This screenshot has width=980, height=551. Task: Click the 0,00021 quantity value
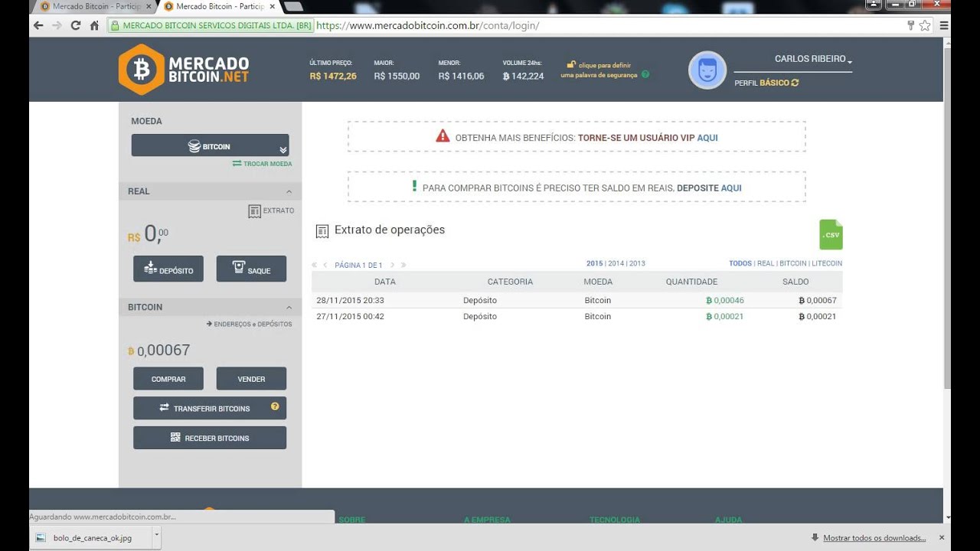[x=724, y=316]
